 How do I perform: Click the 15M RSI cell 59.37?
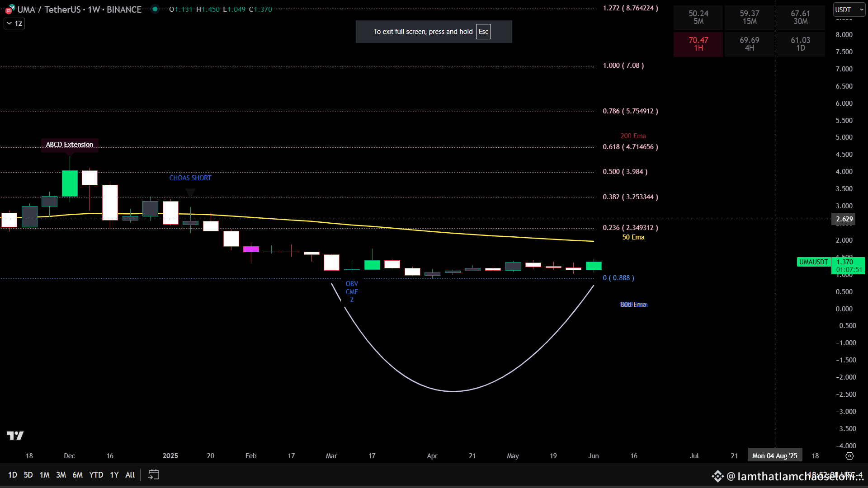pos(750,17)
